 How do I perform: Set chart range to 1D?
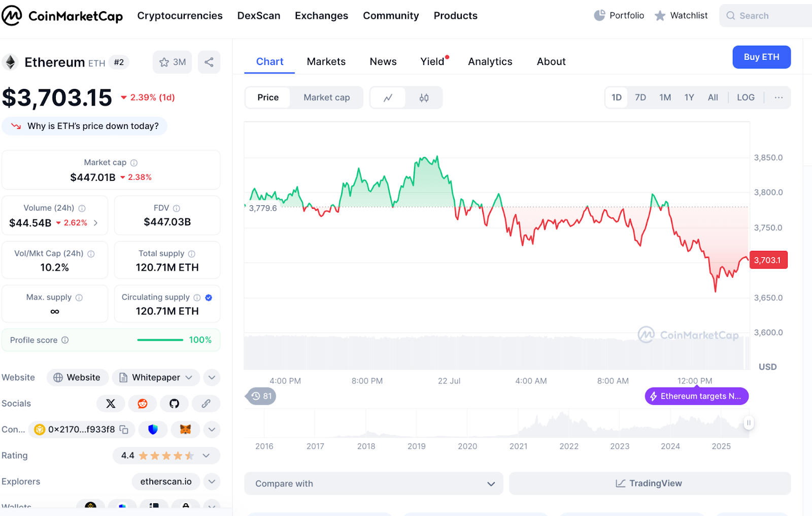(x=617, y=98)
